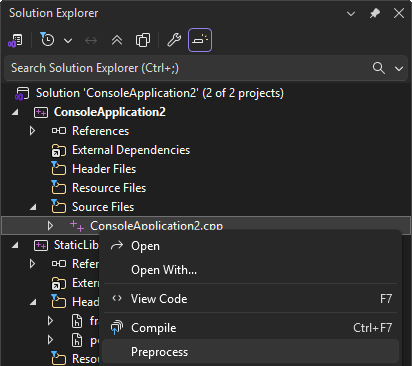The width and height of the screenshot is (412, 366).
Task: Click the Resource Files folder icon
Action: tap(58, 188)
